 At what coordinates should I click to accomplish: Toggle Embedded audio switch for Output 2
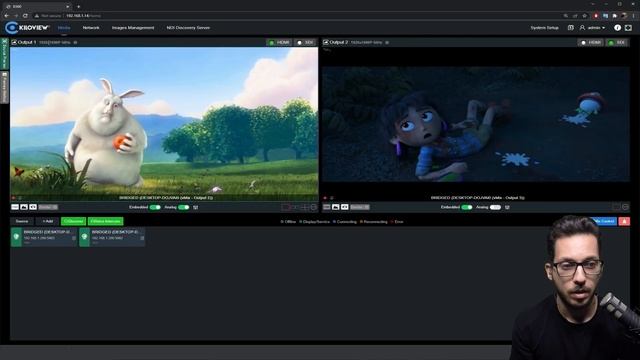tap(467, 207)
